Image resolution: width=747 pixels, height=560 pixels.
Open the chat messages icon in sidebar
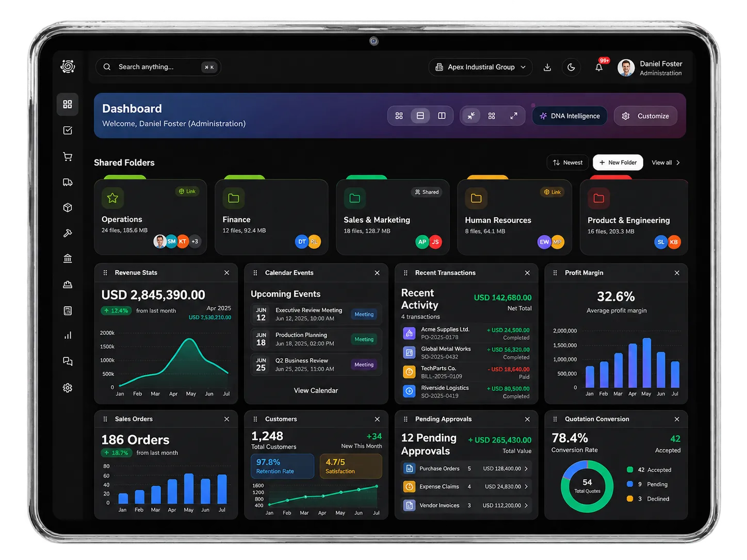coord(68,361)
